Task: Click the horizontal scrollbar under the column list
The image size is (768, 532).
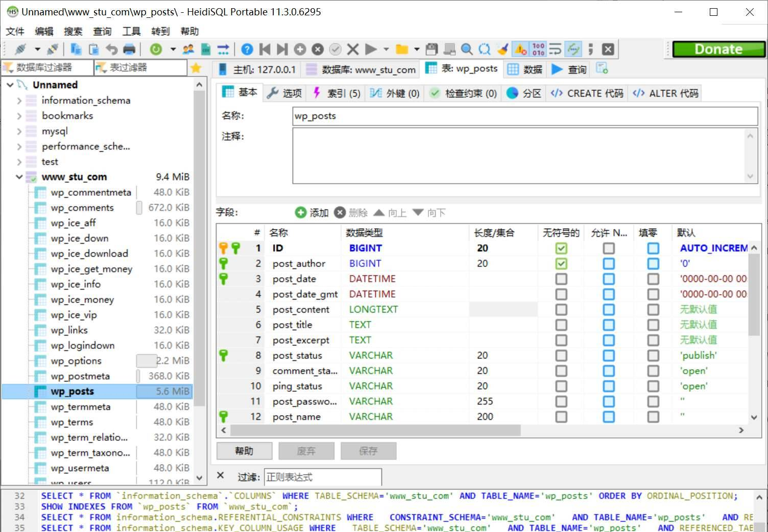Action: (x=376, y=430)
